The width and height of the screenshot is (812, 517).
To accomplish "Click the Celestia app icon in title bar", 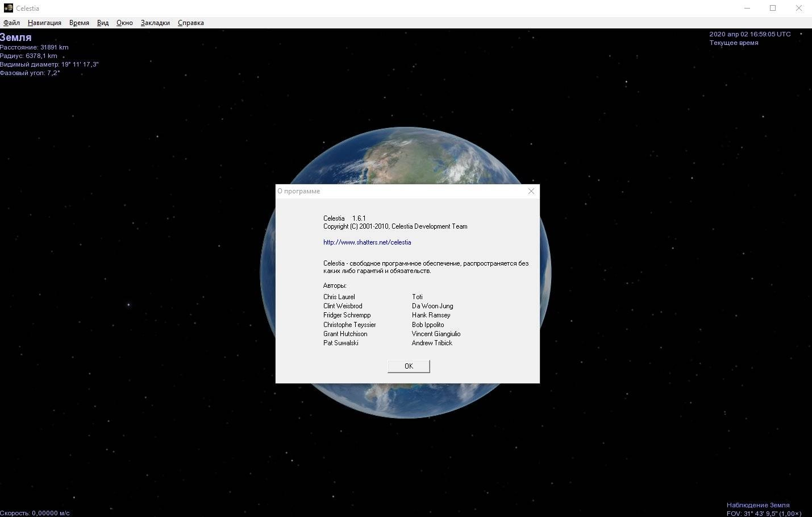I will pyautogui.click(x=8, y=8).
